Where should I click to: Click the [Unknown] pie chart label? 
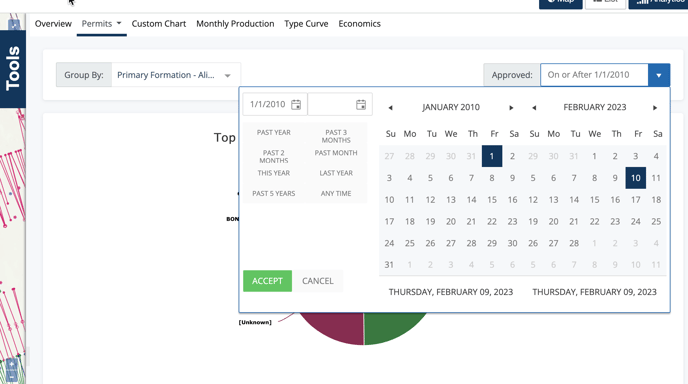pyautogui.click(x=255, y=323)
